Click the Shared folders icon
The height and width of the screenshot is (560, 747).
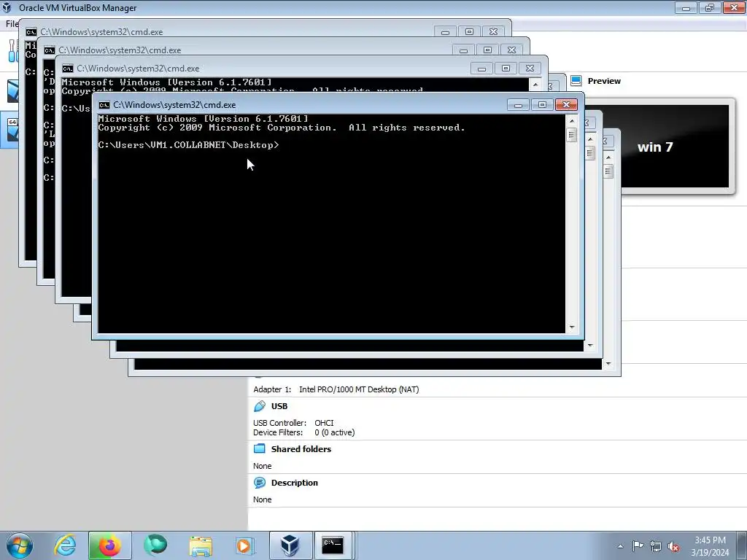coord(260,448)
